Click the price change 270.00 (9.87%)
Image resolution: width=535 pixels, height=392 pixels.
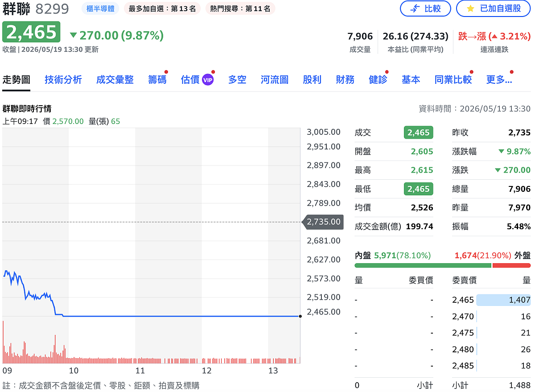(117, 35)
